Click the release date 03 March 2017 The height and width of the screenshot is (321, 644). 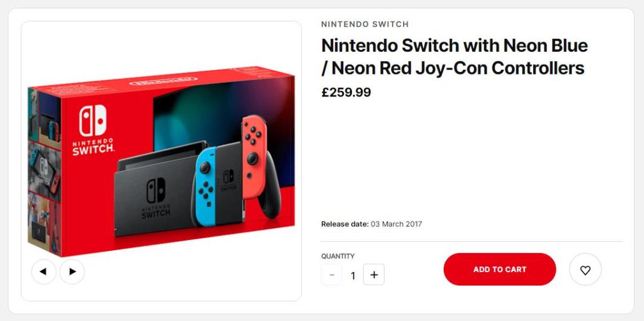click(x=396, y=224)
